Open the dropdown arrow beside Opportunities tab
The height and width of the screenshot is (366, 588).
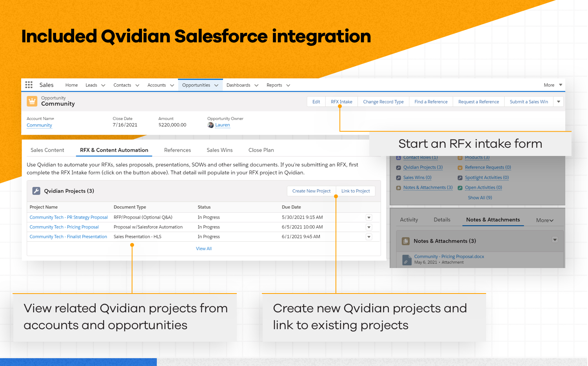(216, 85)
